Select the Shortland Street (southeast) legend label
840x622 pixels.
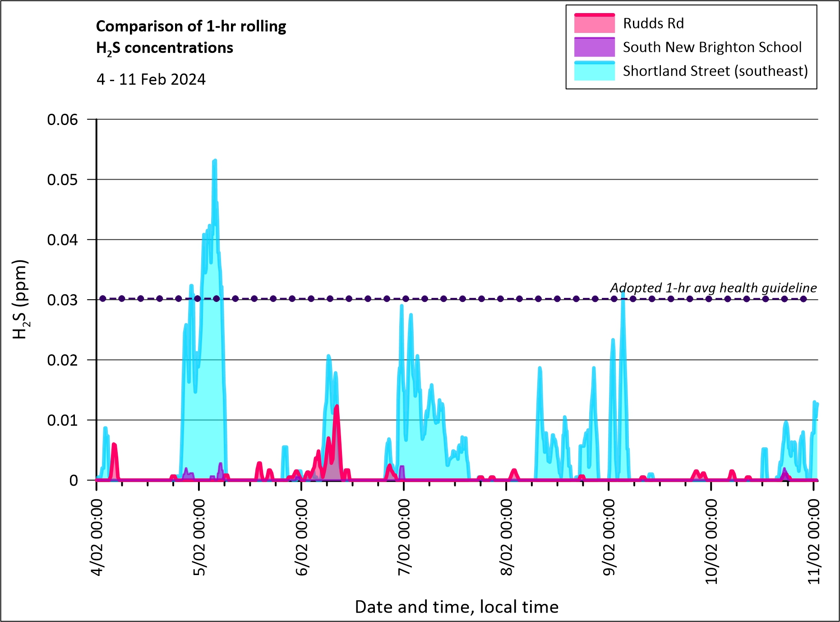(715, 71)
